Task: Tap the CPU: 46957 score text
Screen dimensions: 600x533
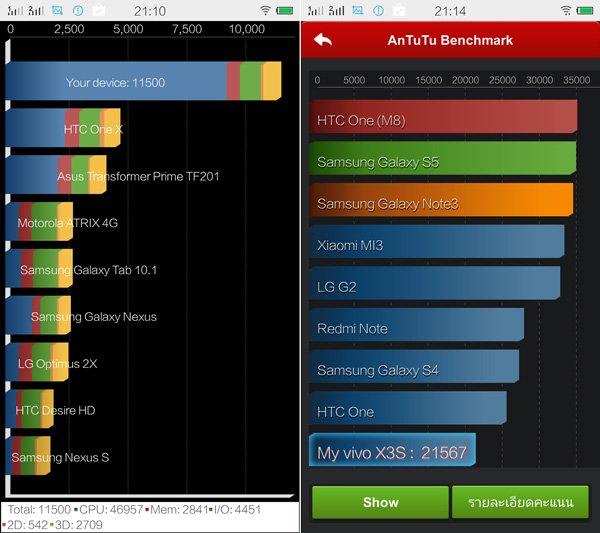Action: coord(111,510)
